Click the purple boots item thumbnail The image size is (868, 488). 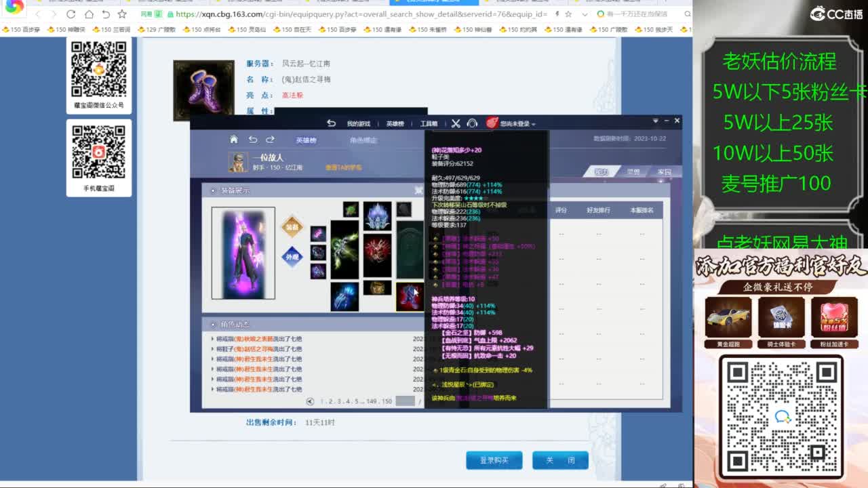coord(203,90)
